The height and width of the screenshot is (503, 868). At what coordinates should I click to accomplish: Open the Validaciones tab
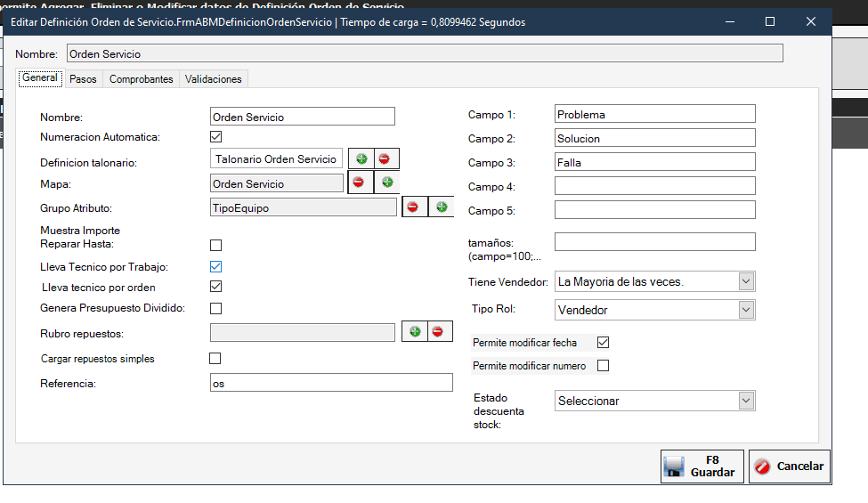213,79
